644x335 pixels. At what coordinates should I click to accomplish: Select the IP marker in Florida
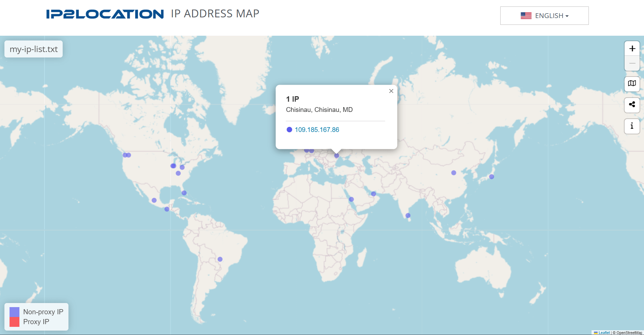click(x=184, y=193)
